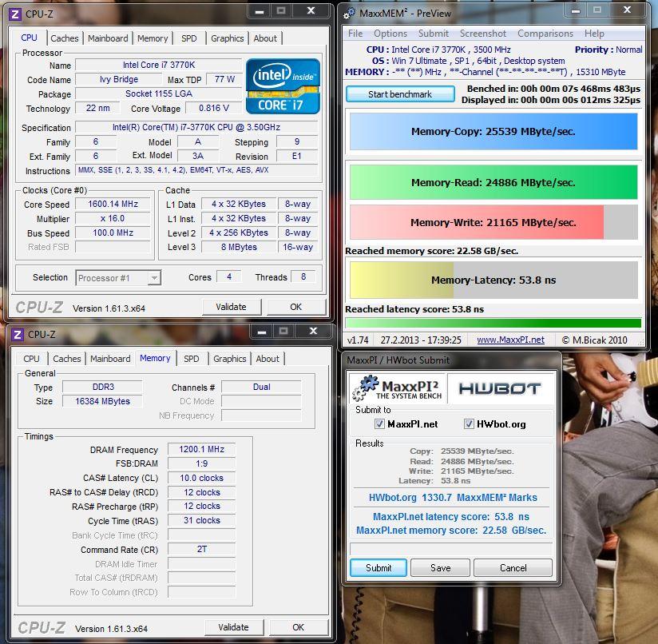
Task: Toggle the MaxxPI.net submit checkbox
Action: coord(379,424)
